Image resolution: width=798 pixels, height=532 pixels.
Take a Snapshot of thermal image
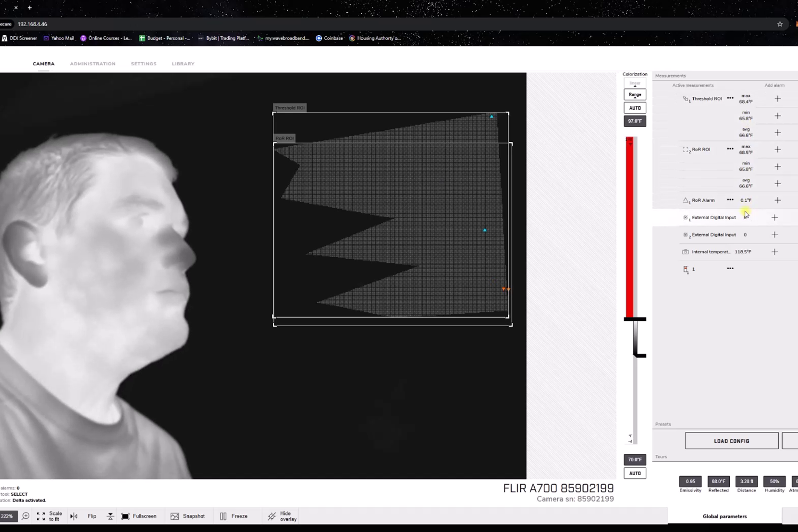pyautogui.click(x=188, y=517)
